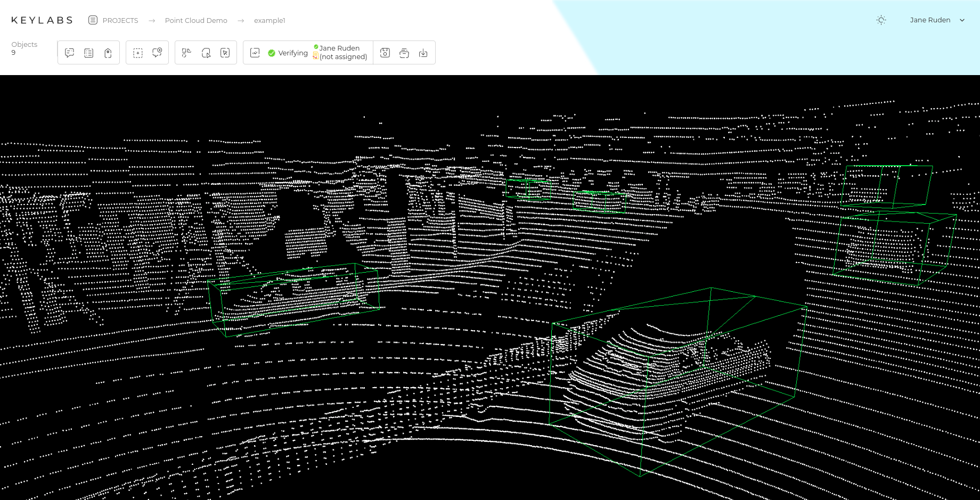This screenshot has width=980, height=500.
Task: Save the current annotation work
Action: coord(385,52)
